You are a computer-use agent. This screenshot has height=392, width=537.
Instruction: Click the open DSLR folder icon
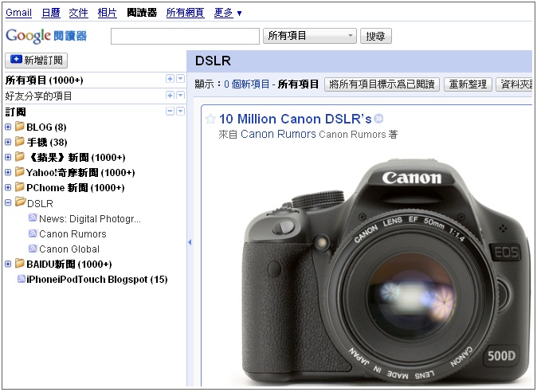[21, 202]
